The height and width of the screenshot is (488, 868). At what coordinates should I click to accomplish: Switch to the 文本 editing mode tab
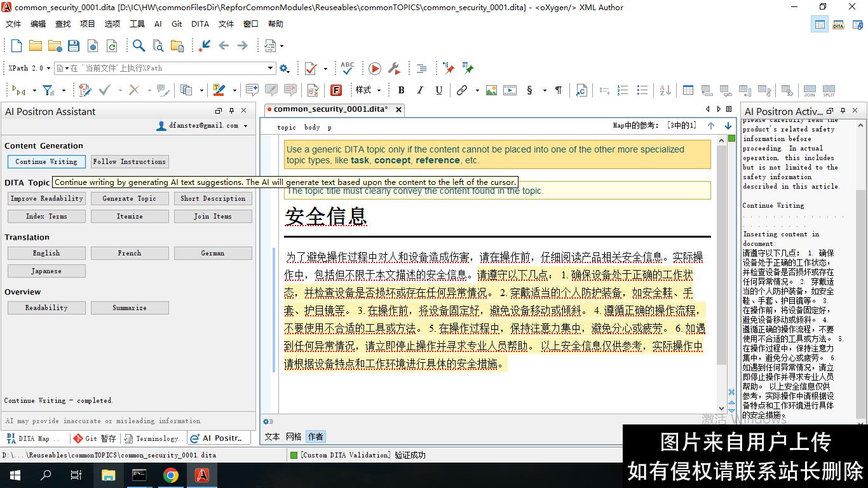(272, 437)
